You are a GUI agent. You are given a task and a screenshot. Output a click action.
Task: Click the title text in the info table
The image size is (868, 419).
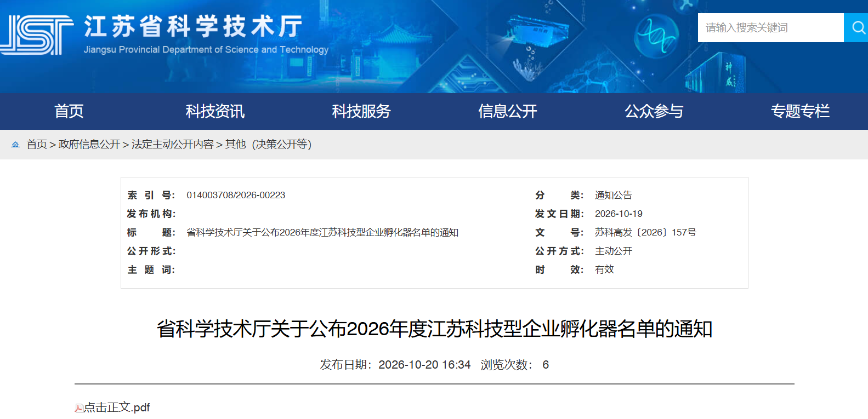click(x=322, y=232)
